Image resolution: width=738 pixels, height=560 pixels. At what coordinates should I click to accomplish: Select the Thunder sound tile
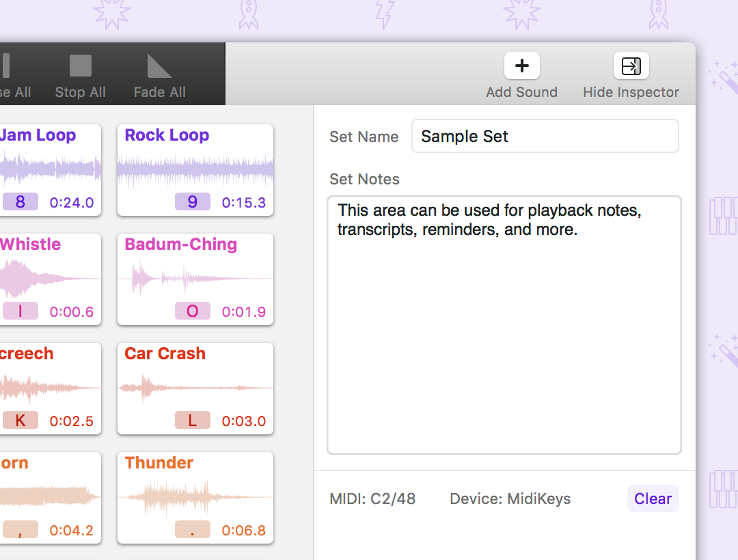point(195,498)
